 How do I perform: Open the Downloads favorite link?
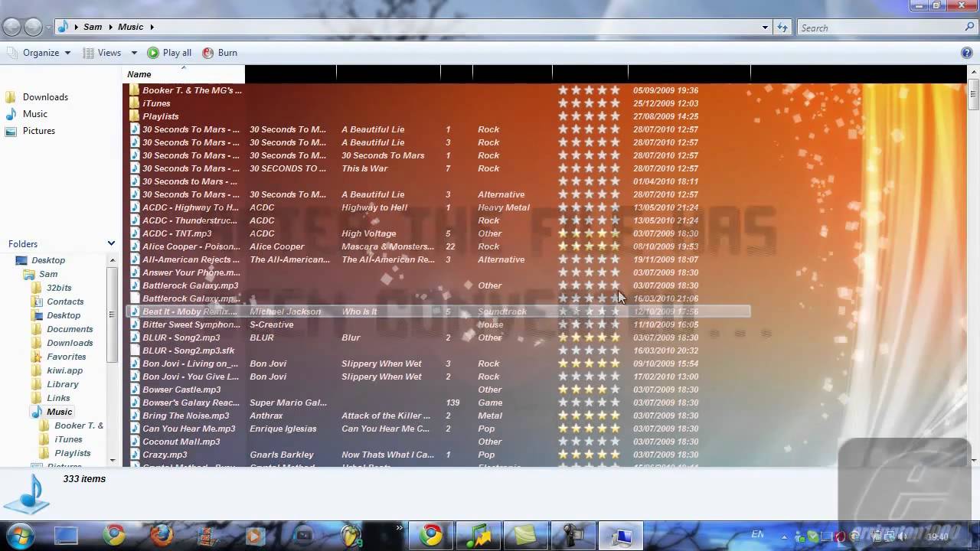(45, 97)
